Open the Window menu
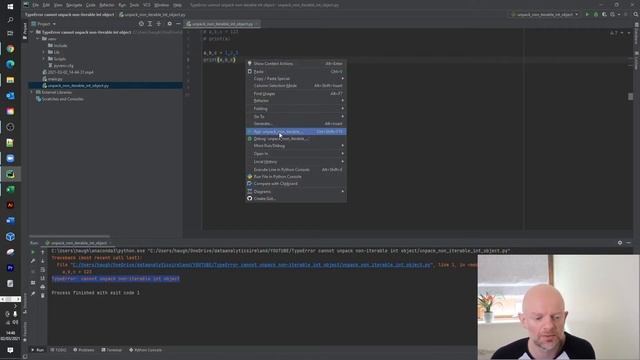Screen dimensions: 640x360 (162, 5)
